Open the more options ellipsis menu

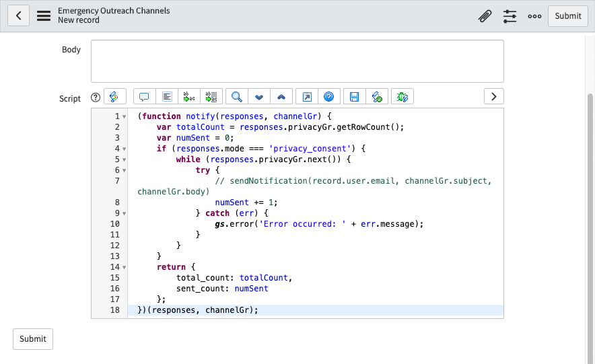534,16
